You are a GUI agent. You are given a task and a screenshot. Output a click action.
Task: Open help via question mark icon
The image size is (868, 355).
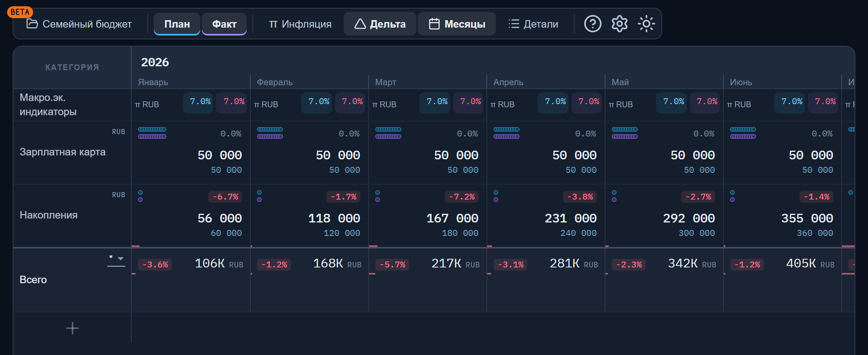point(592,24)
